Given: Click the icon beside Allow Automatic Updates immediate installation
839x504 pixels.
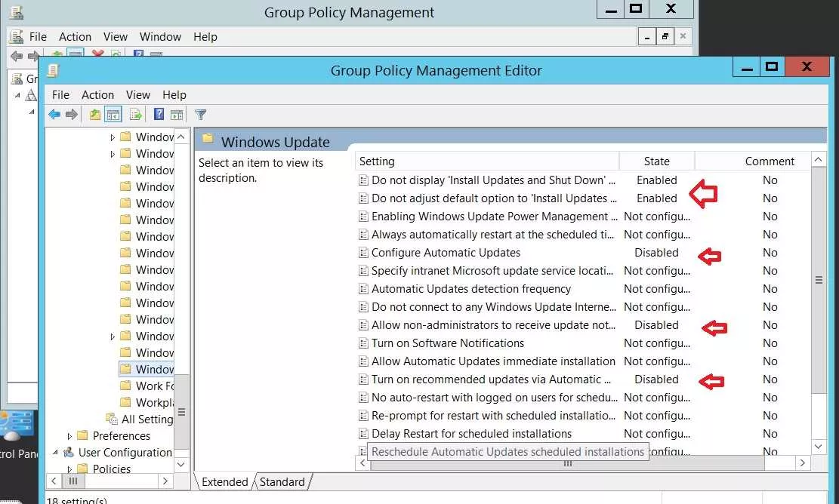Looking at the screenshot, I should pyautogui.click(x=363, y=361).
